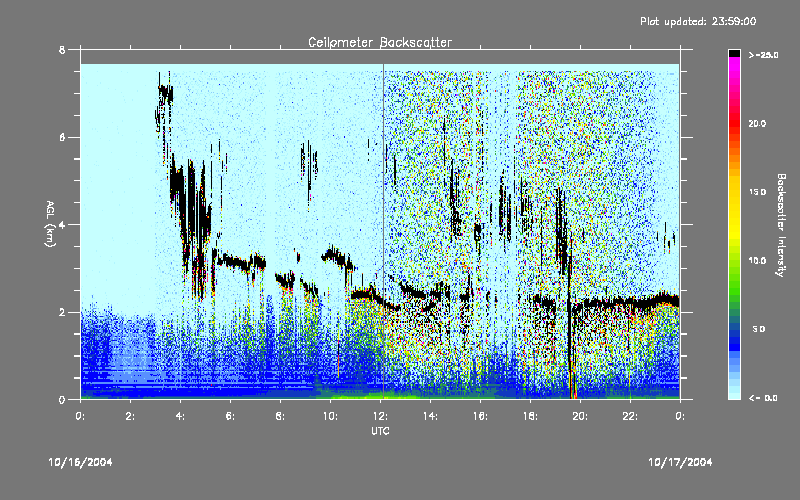The image size is (800, 500).
Task: Click the black top of the colorbar
Action: click(x=734, y=53)
